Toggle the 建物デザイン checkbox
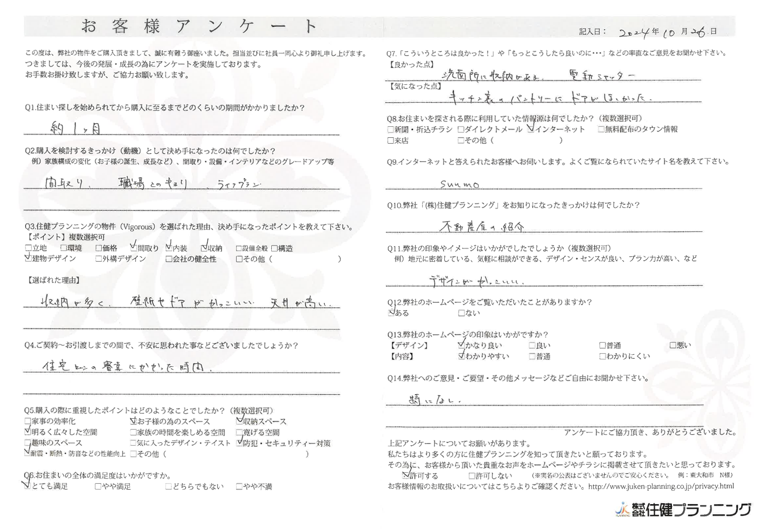Image resolution: width=760 pixels, height=532 pixels. pos(28,259)
